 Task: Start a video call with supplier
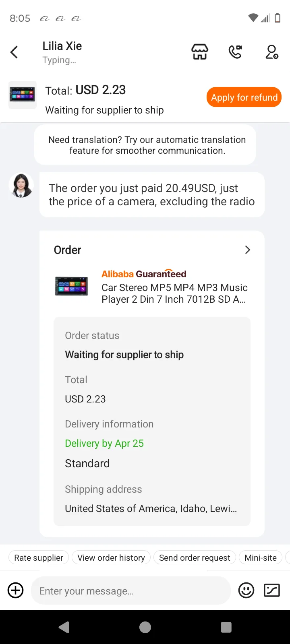[x=235, y=52]
